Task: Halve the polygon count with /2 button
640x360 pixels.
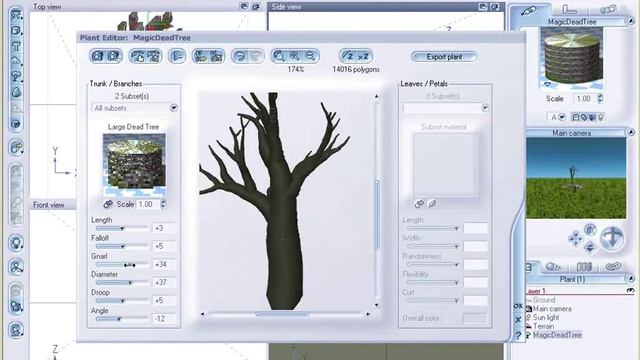Action: point(348,56)
